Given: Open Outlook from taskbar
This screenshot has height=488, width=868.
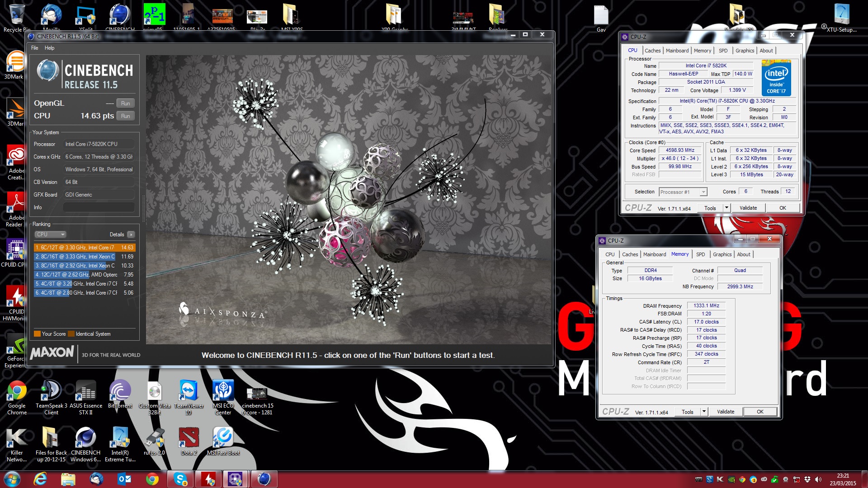Looking at the screenshot, I should 124,479.
